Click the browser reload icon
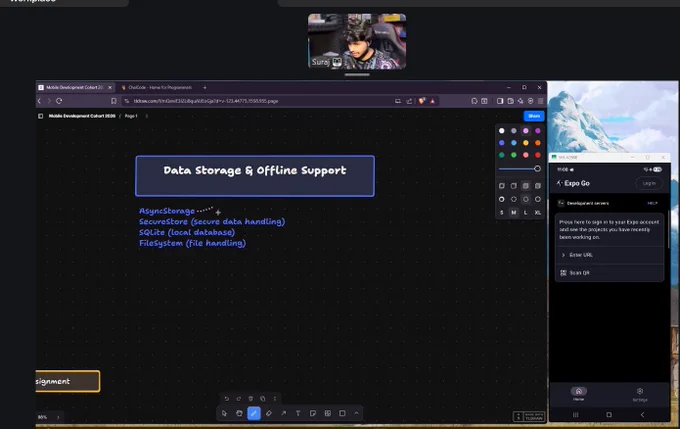680x429 pixels. [59, 101]
